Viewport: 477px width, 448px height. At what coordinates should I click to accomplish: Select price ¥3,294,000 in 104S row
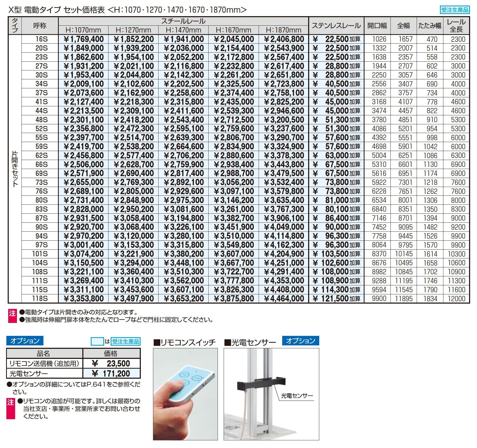point(134,263)
